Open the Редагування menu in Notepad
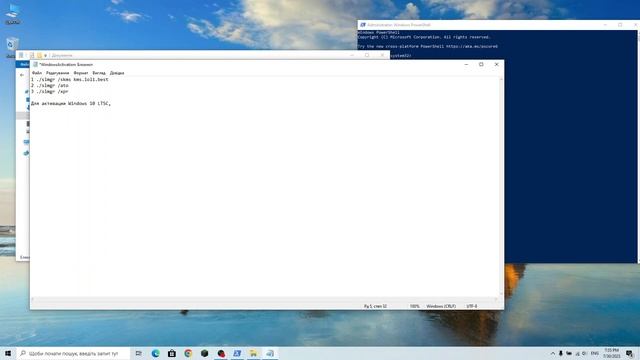 [57, 73]
